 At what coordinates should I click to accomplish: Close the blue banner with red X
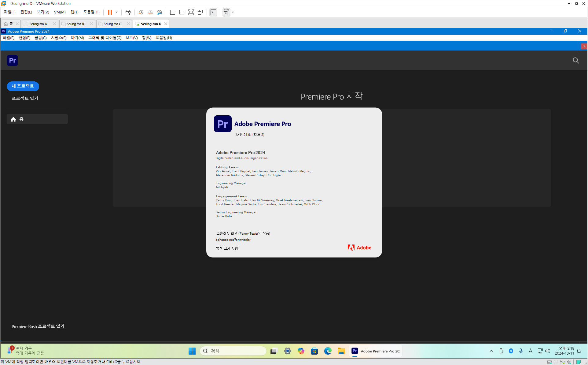pyautogui.click(x=584, y=46)
